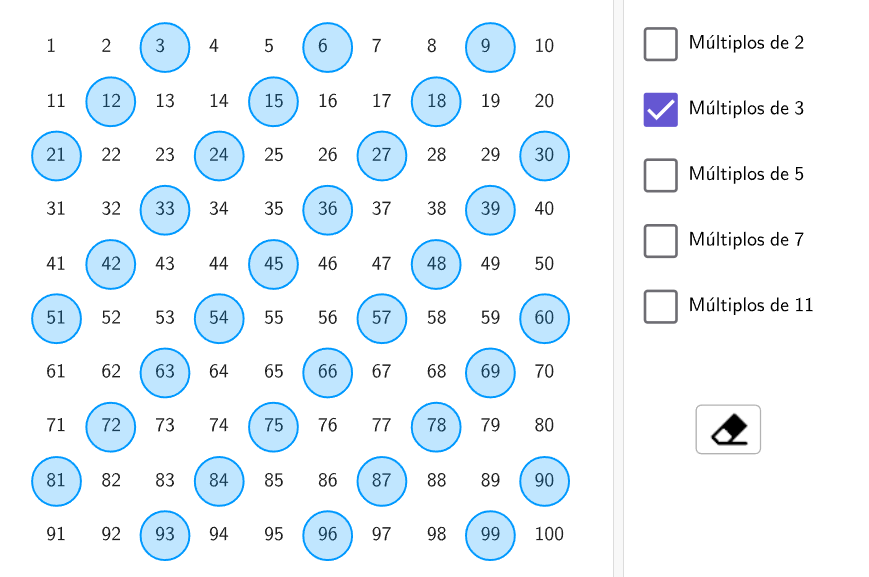Click the number 77 in the grid
Viewport: 869px width, 577px height.
(381, 425)
